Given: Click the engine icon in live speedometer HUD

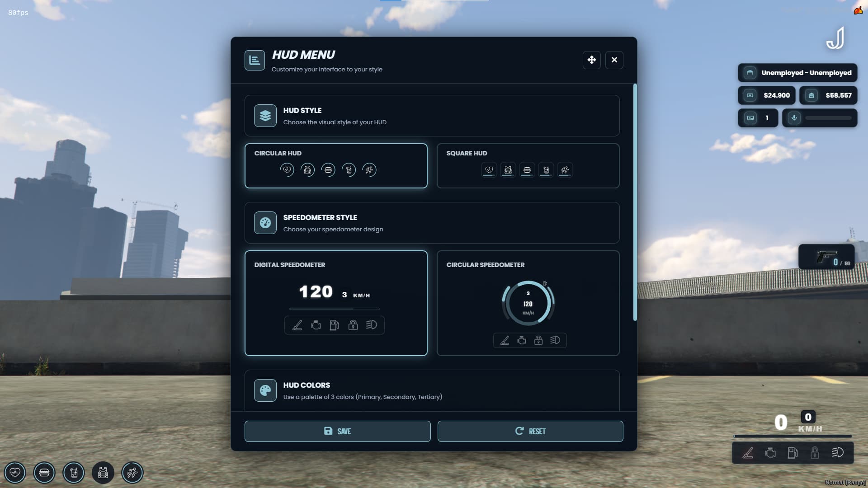Looking at the screenshot, I should 770,453.
